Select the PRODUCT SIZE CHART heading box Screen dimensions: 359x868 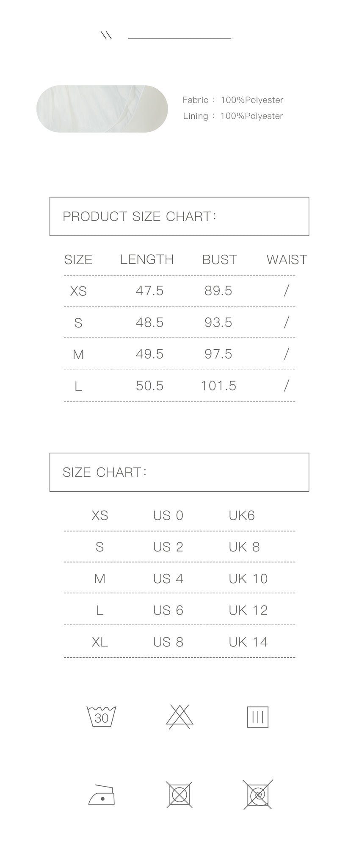(x=179, y=216)
